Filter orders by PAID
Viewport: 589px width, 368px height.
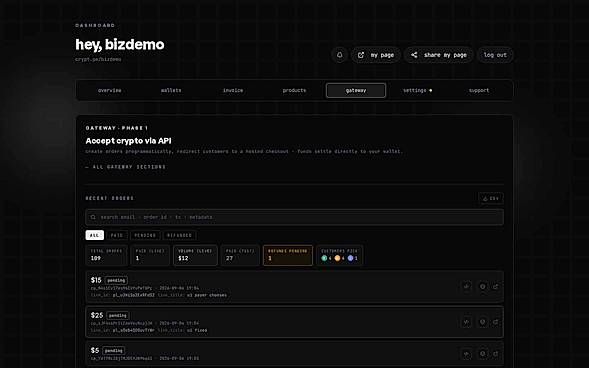pyautogui.click(x=117, y=235)
